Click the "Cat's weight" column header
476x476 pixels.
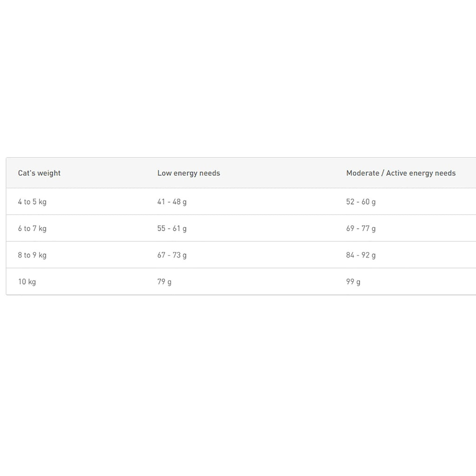[39, 173]
